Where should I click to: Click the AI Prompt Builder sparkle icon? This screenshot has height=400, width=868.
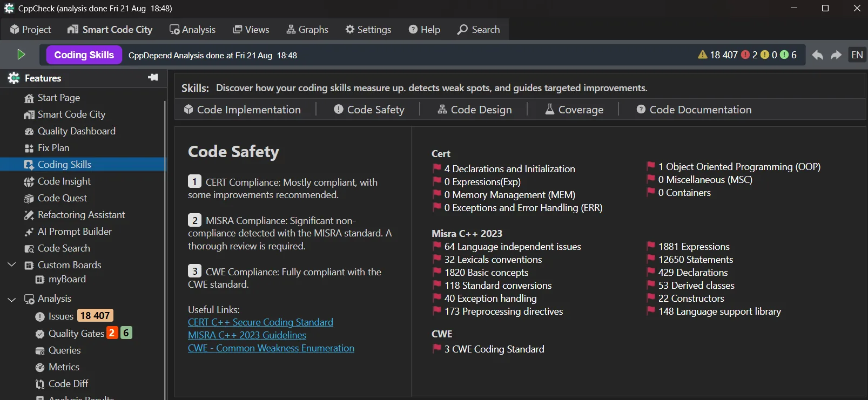(x=29, y=232)
